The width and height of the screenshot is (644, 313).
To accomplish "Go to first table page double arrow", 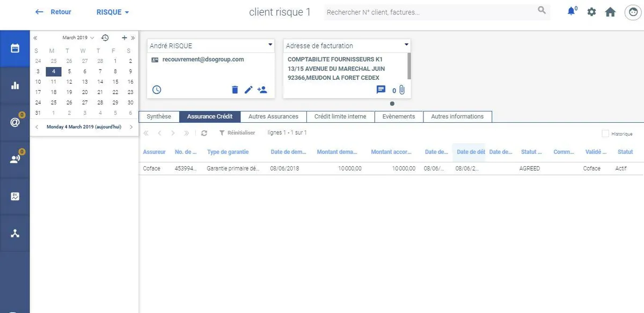I will 145,133.
